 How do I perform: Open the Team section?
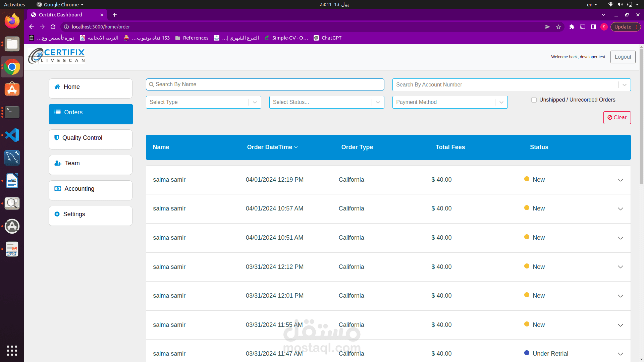pos(91,165)
